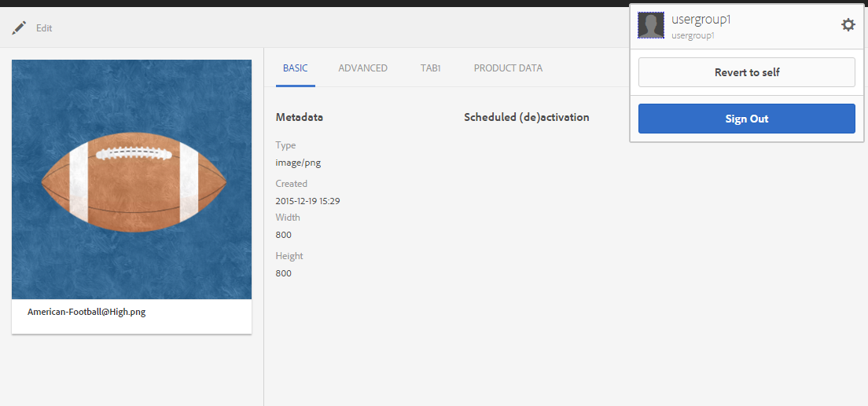The image size is (868, 406).
Task: Click the pencil Edit icon
Action: [x=19, y=28]
